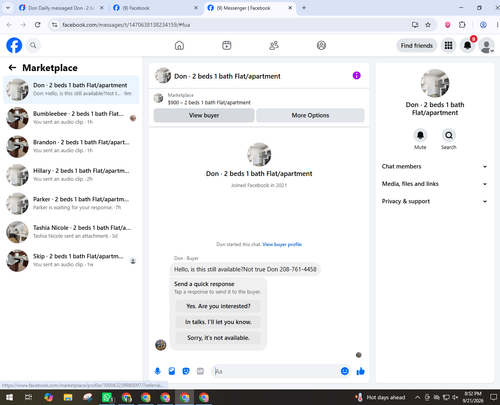Click the back arrow beside Marketplace
This screenshot has height=405, width=500.
pos(12,68)
